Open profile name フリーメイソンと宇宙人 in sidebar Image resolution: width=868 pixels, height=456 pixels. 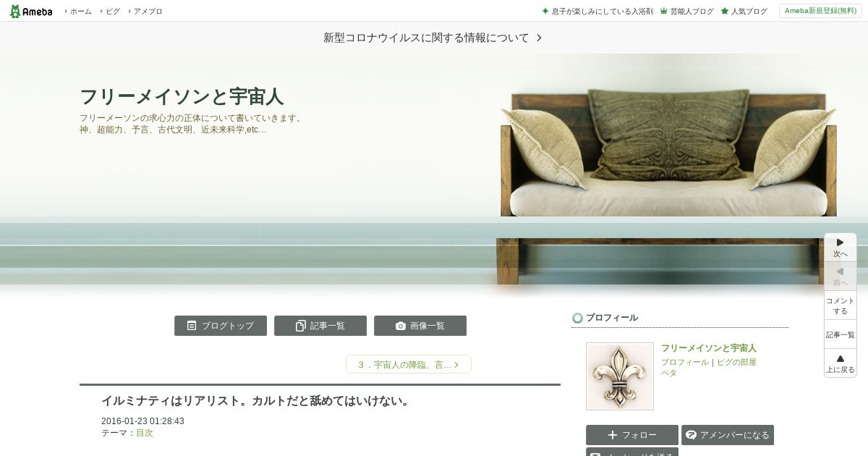pyautogui.click(x=709, y=348)
